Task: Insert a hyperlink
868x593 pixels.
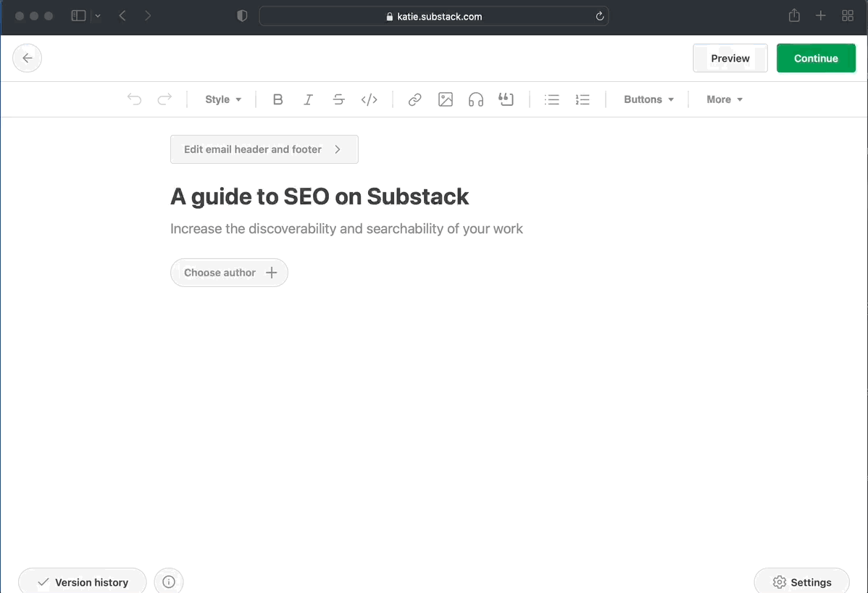Action: tap(414, 99)
